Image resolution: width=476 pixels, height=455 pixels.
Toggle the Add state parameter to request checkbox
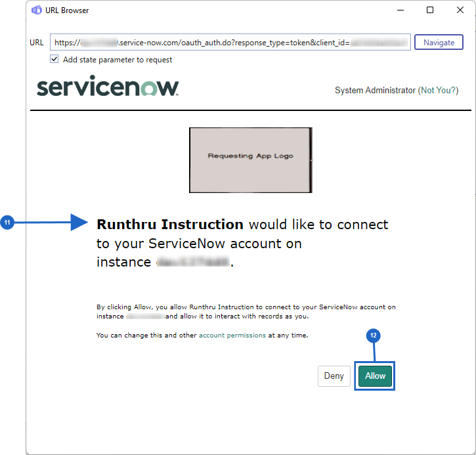[54, 60]
